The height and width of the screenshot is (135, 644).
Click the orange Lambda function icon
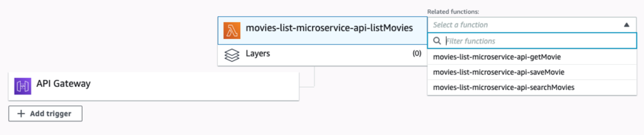pos(232,30)
